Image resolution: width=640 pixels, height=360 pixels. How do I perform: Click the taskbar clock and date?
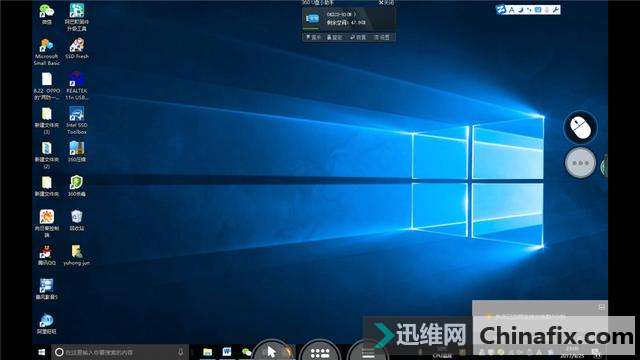[572, 352]
